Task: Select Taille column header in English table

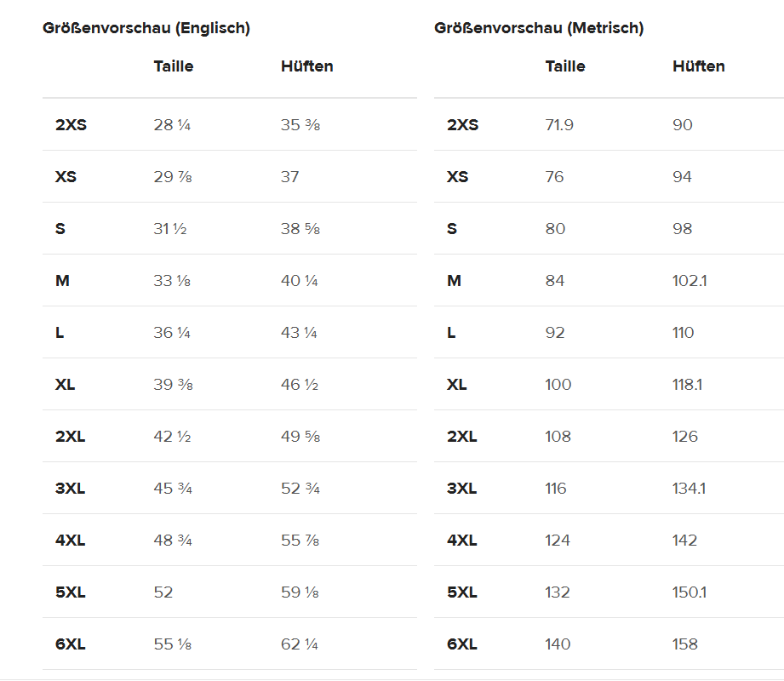Action: 174,66
